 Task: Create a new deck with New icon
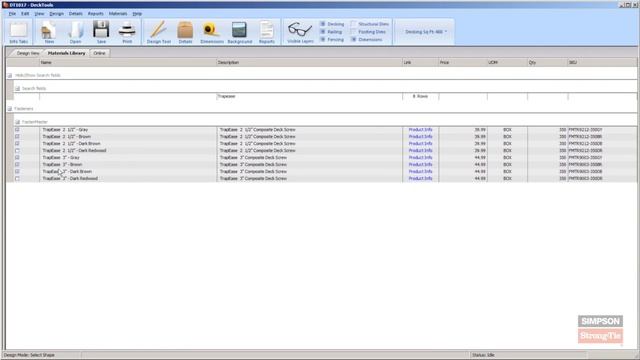[x=49, y=32]
